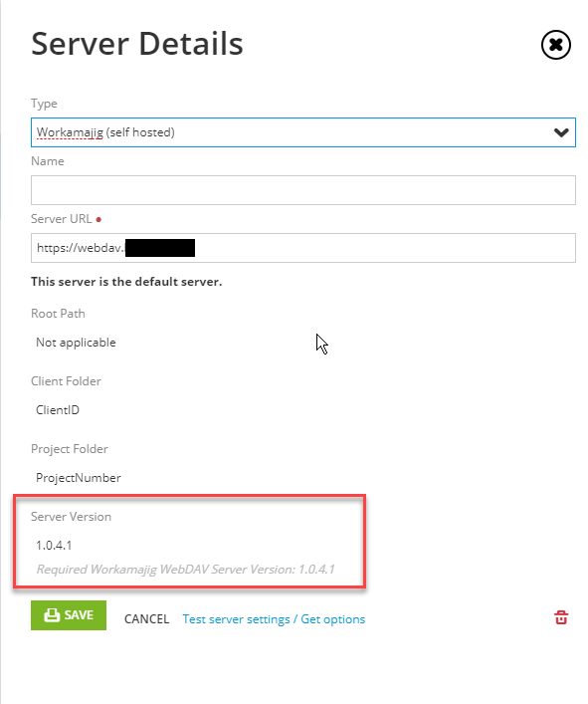The image size is (588, 704).
Task: Click the 'ProjectNumber' Project Folder value
Action: coord(78,478)
